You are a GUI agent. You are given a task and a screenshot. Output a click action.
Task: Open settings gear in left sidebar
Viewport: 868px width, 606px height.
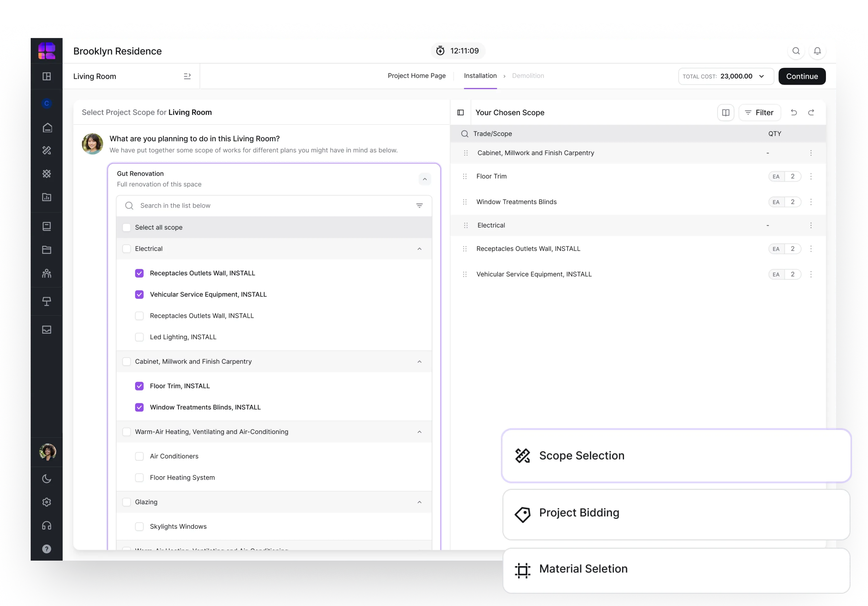[47, 502]
